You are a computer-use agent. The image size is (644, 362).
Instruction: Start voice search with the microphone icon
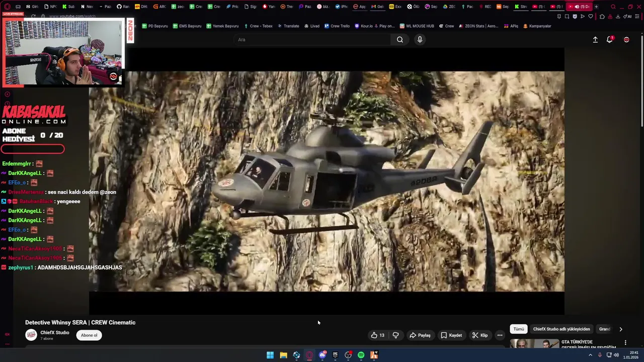[x=420, y=40]
